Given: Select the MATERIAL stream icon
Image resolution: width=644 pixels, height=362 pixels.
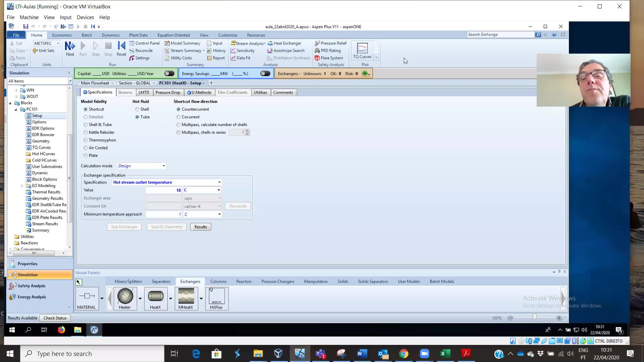Looking at the screenshot, I should click(87, 298).
